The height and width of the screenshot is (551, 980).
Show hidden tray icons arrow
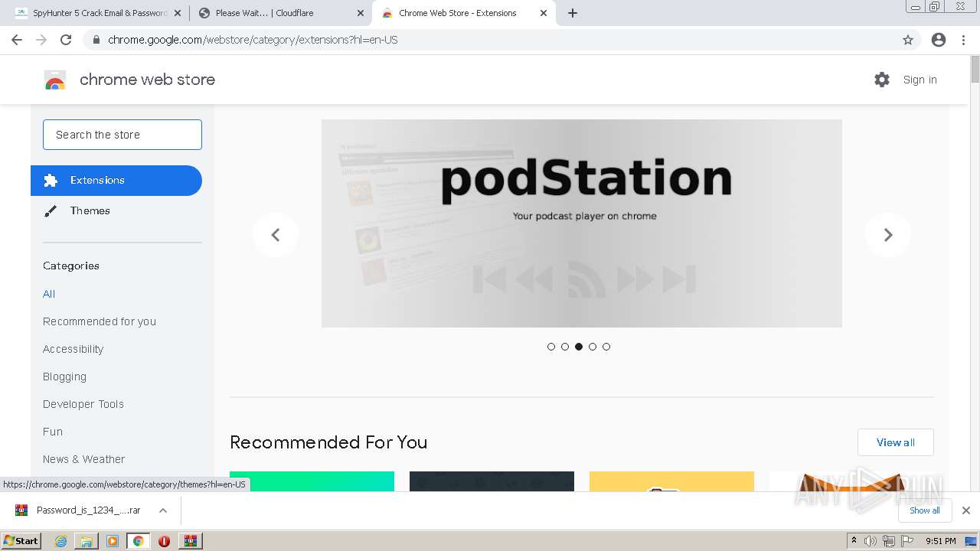(854, 541)
